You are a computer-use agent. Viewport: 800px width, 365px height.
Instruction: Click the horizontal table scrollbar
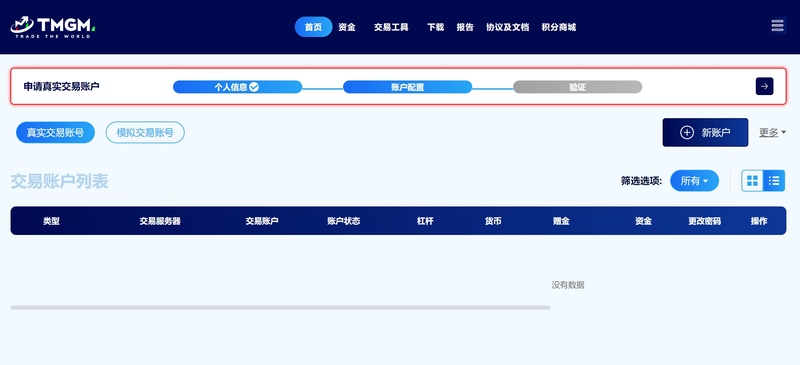(x=280, y=307)
